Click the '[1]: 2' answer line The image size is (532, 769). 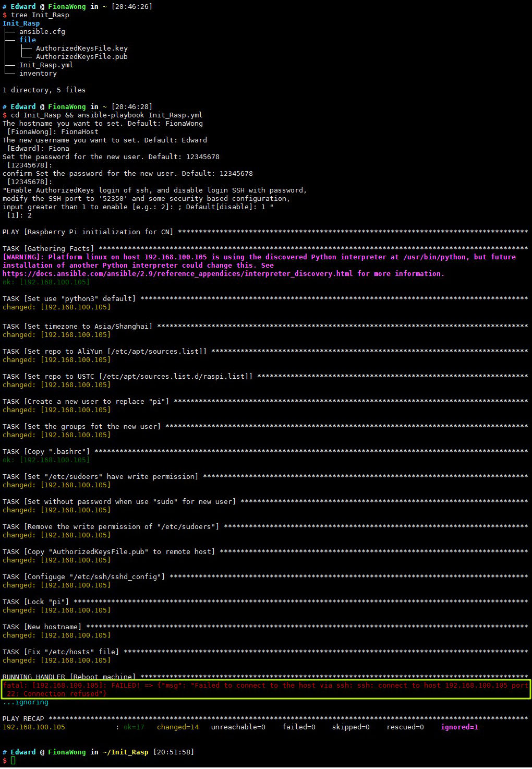(19, 215)
